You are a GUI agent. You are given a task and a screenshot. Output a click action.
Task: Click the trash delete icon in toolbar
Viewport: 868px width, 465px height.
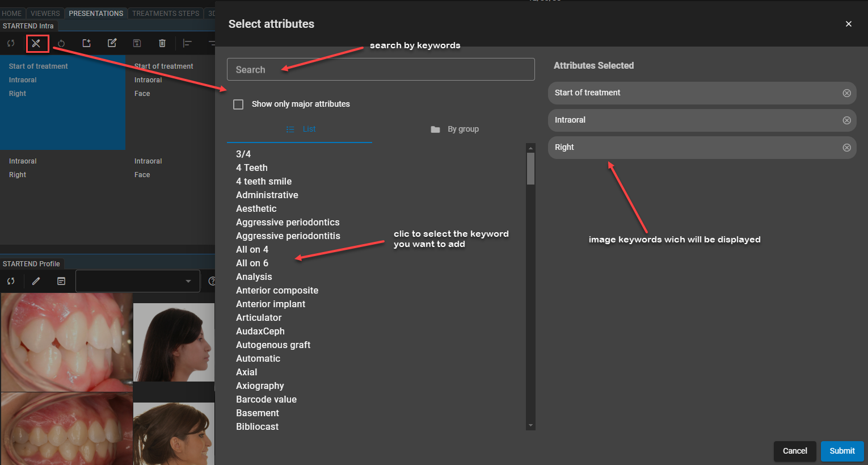[162, 43]
